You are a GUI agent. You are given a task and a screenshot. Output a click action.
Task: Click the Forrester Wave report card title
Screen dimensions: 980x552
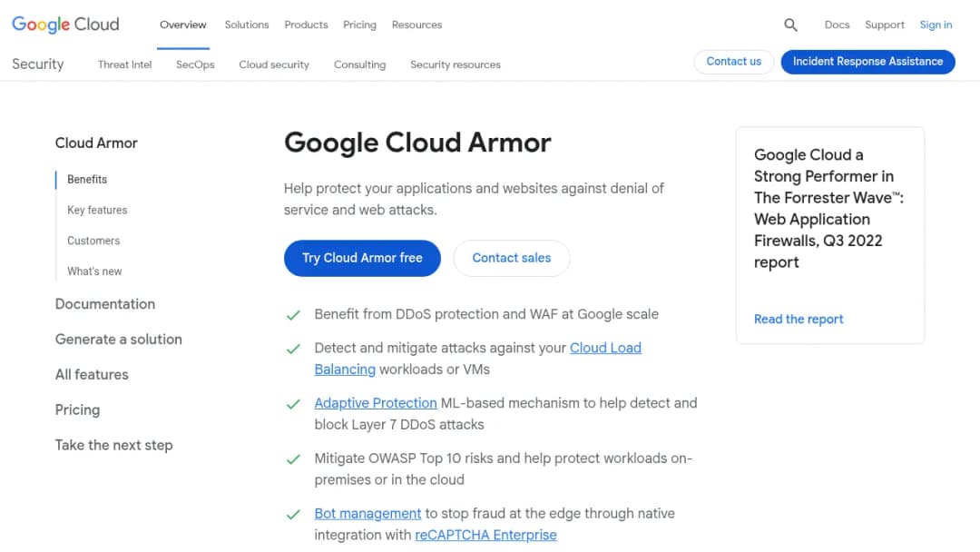coord(828,208)
